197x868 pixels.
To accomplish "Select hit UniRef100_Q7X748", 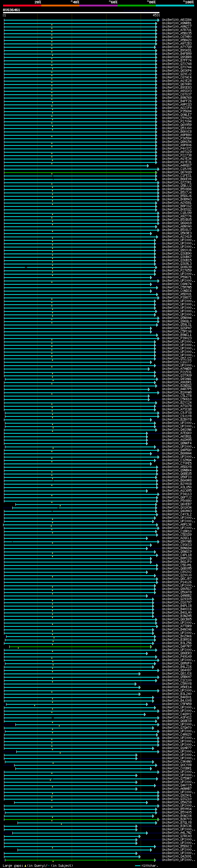I will tap(177, 64).
